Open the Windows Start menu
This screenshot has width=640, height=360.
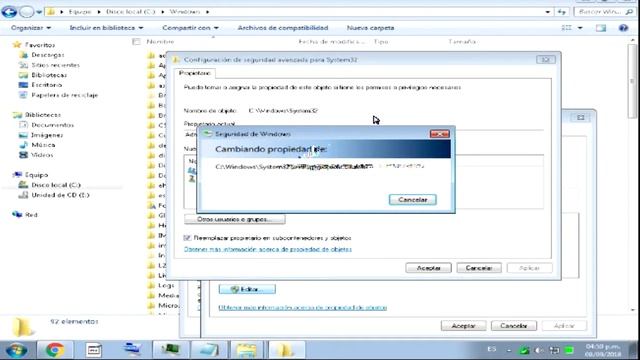click(16, 350)
